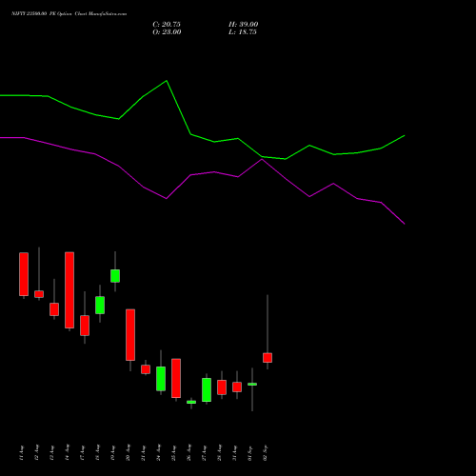The height and width of the screenshot is (476, 476).
Task: Click the green candle for 27 Aug
Action: 207,389
